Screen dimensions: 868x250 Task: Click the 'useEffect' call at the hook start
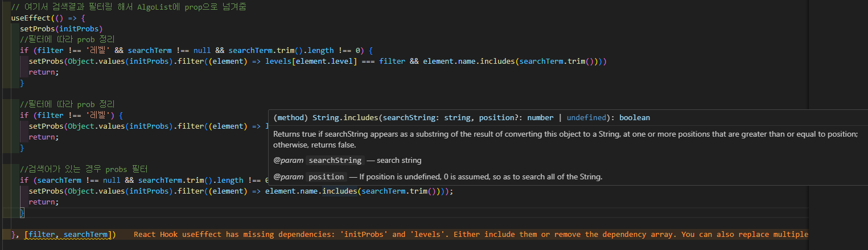pyautogui.click(x=31, y=18)
